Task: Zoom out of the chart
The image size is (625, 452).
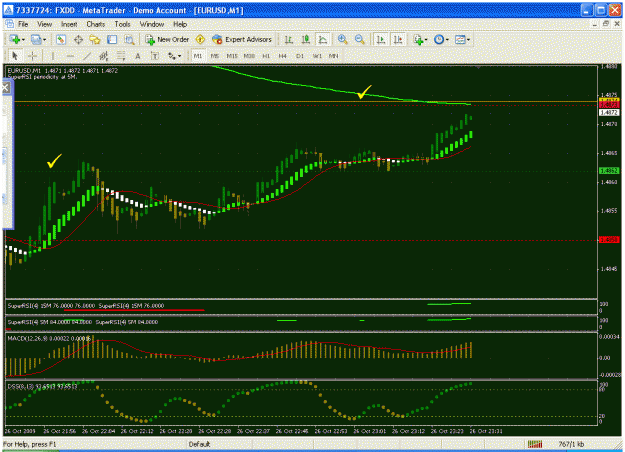Action: [359, 39]
